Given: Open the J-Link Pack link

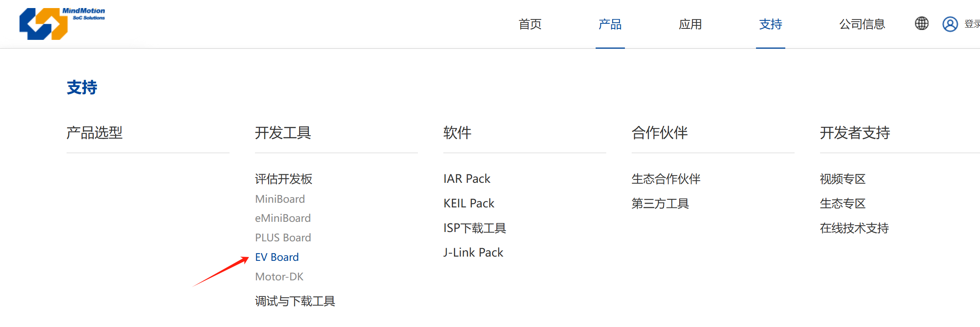Looking at the screenshot, I should 473,253.
